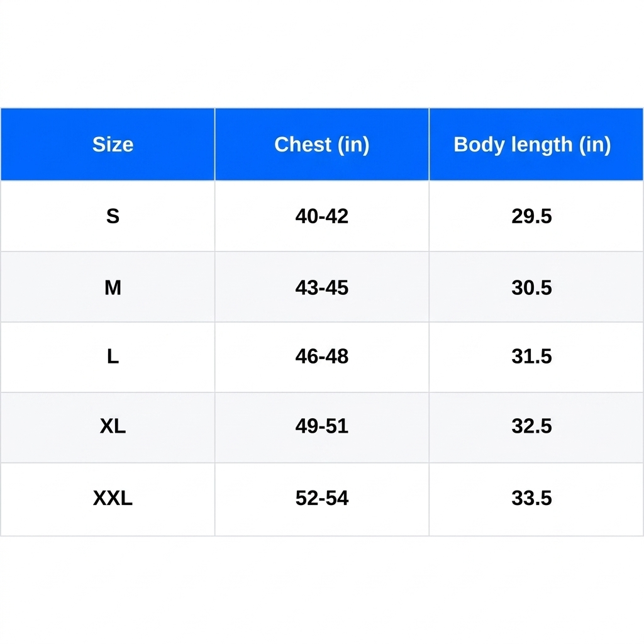Click the 32.5 body length value

coord(531,426)
